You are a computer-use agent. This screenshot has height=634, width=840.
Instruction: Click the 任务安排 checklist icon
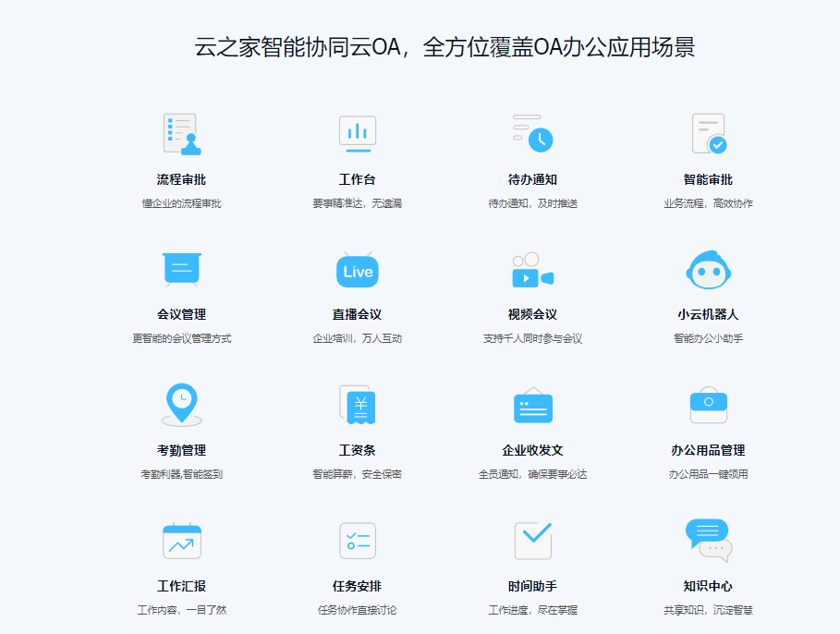(x=358, y=541)
